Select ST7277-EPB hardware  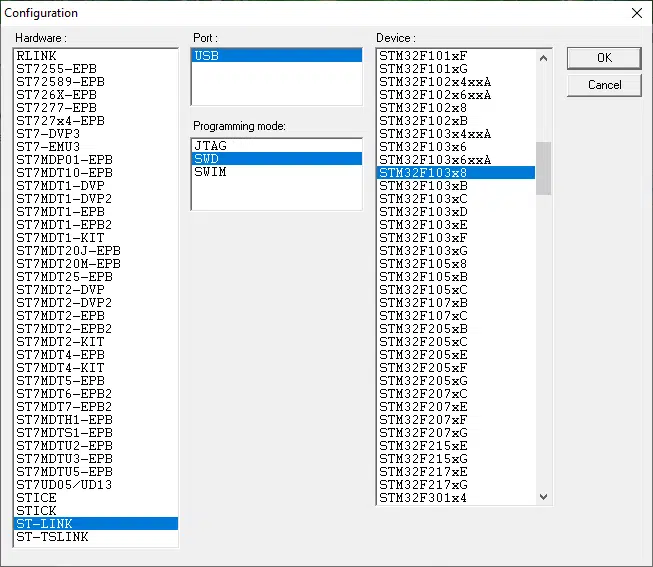click(x=96, y=108)
